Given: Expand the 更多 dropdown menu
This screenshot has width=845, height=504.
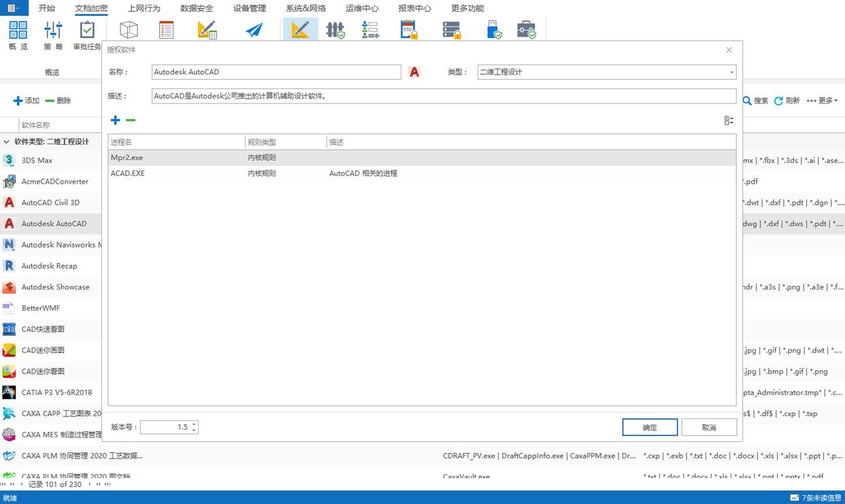Looking at the screenshot, I should coord(822,101).
